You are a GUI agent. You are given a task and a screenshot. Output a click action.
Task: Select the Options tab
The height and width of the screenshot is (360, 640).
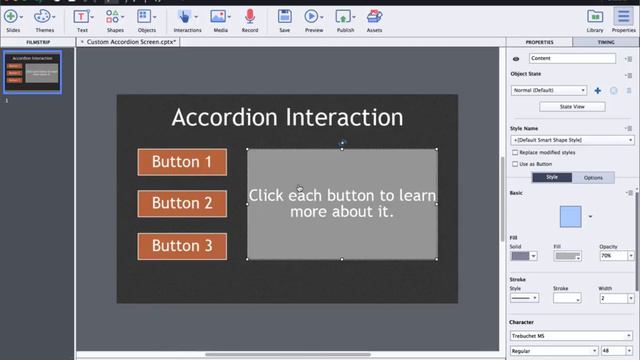593,178
